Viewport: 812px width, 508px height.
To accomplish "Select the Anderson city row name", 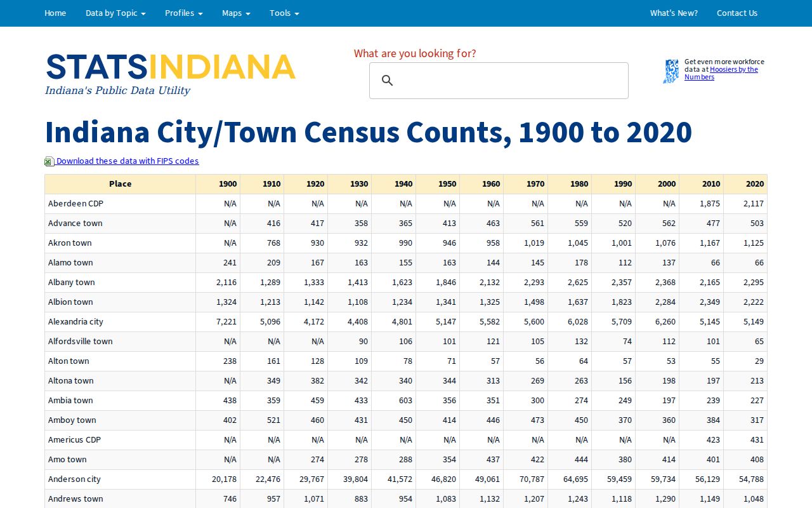I will [74, 479].
